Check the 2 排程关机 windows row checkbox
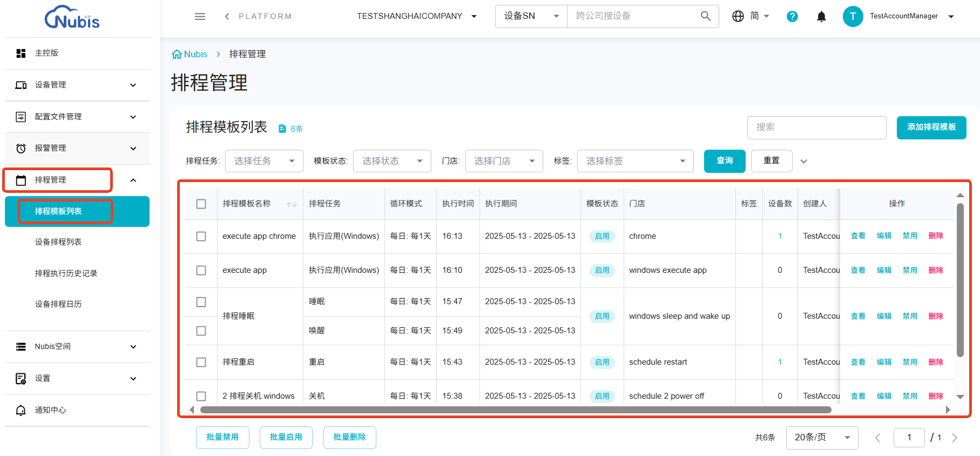The image size is (980, 456). click(201, 396)
